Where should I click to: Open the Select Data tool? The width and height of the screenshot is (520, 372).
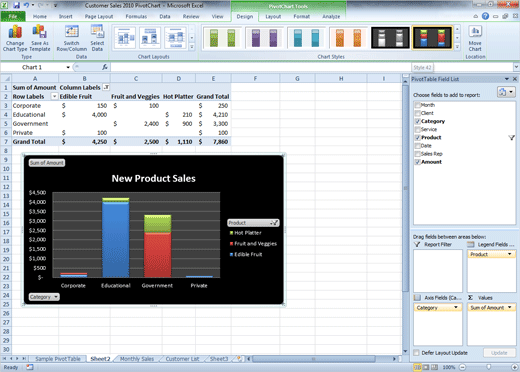pos(97,38)
